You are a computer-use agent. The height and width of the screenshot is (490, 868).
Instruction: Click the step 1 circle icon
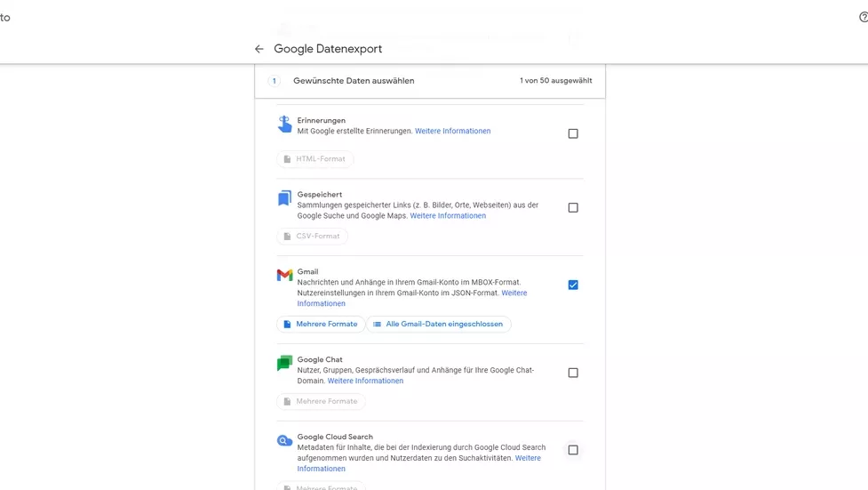tap(274, 81)
